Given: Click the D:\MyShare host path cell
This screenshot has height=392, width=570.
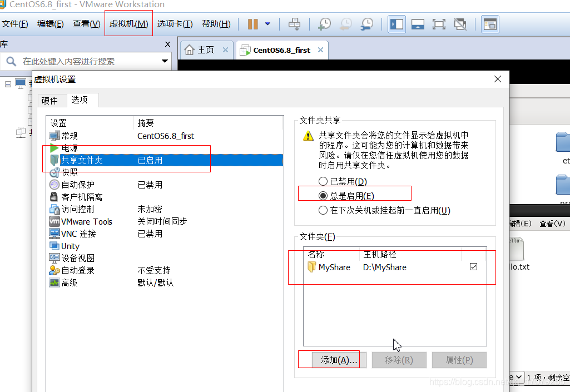Looking at the screenshot, I should pos(385,267).
